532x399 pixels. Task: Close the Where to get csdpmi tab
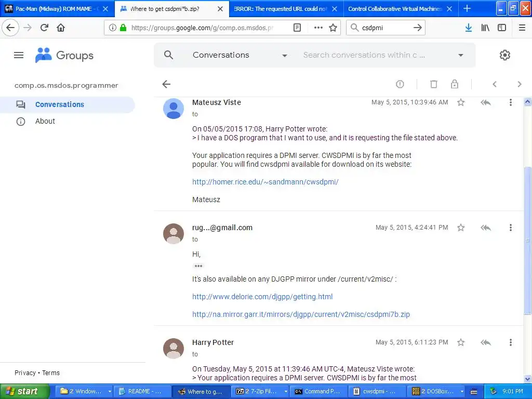[x=220, y=9]
